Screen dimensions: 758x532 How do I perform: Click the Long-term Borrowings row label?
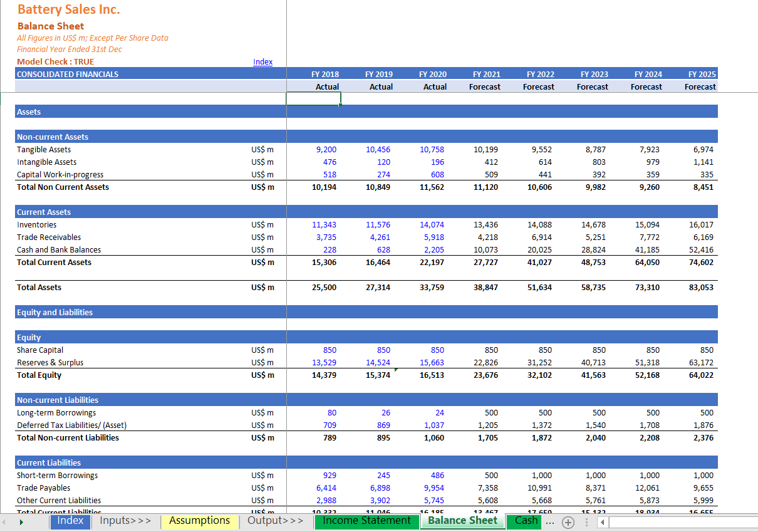point(56,412)
